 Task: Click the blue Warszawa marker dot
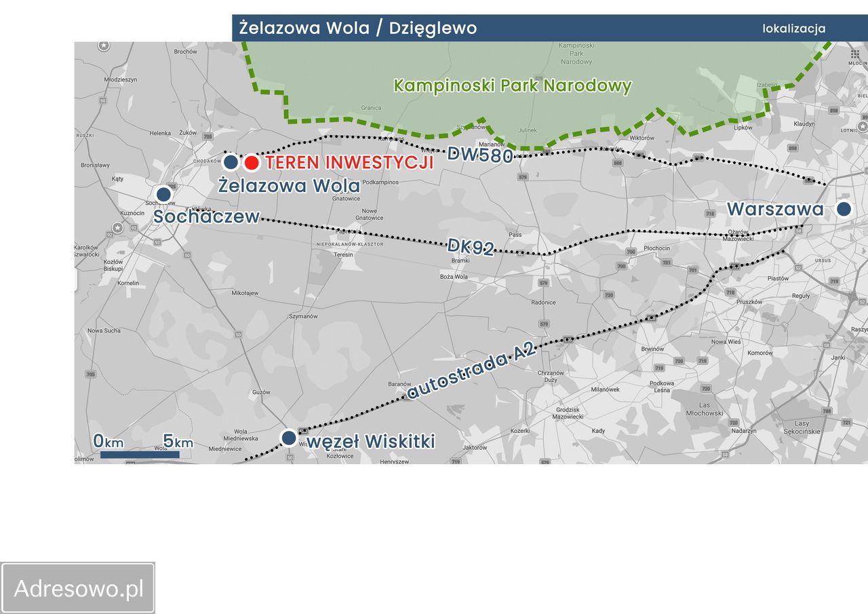(844, 209)
